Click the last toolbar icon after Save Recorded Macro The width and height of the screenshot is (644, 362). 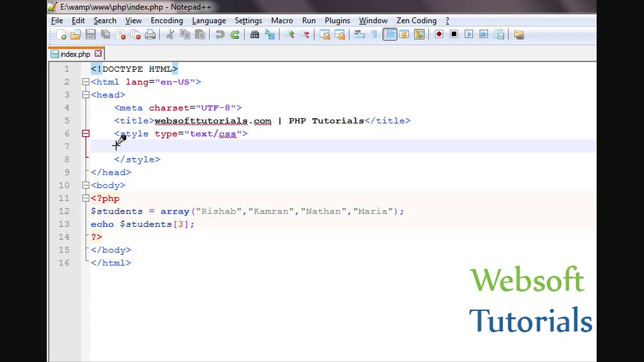(519, 35)
